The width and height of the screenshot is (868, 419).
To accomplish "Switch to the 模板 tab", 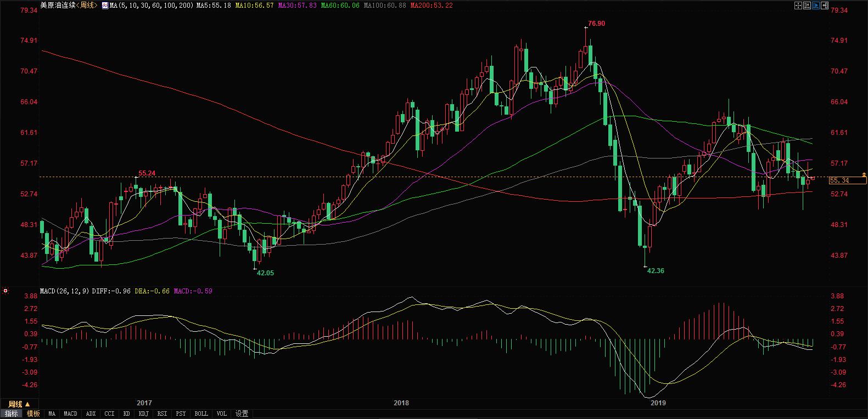I will [33, 414].
